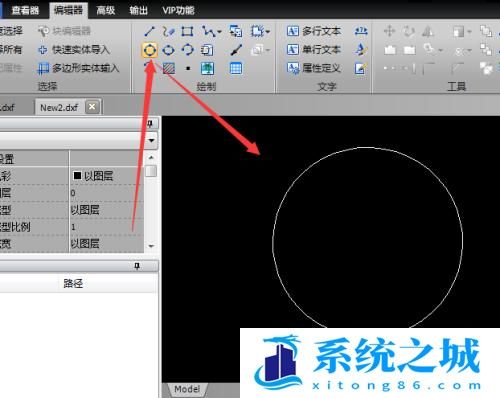Pin the properties panel header
The width and height of the screenshot is (500, 398).
pos(150,124)
